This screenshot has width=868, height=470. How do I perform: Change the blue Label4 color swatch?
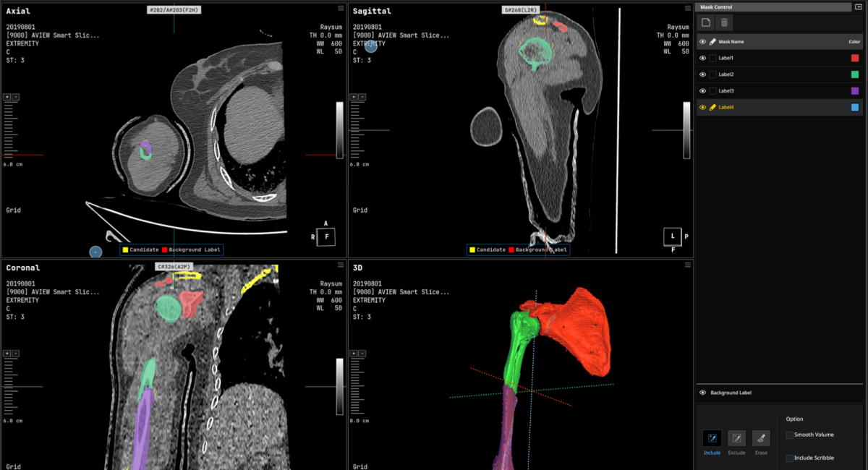tap(855, 107)
